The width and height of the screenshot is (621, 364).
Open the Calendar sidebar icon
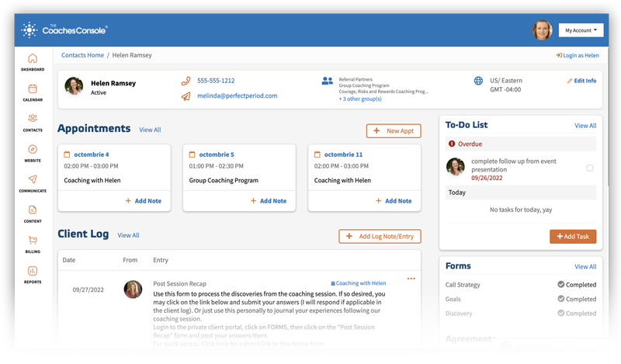(x=33, y=88)
